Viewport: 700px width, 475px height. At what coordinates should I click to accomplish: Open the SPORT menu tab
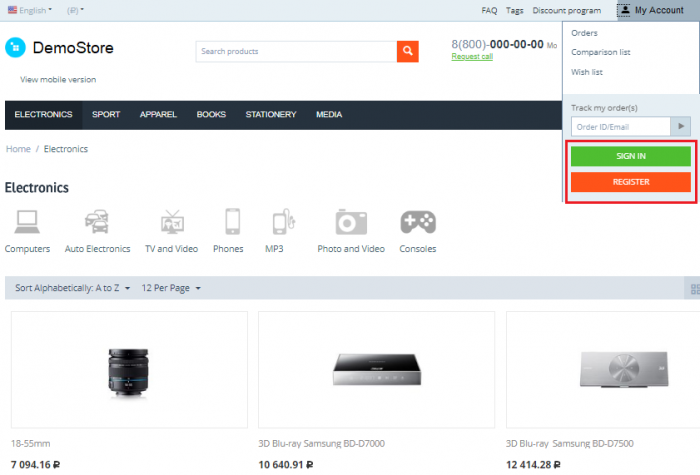(x=106, y=115)
